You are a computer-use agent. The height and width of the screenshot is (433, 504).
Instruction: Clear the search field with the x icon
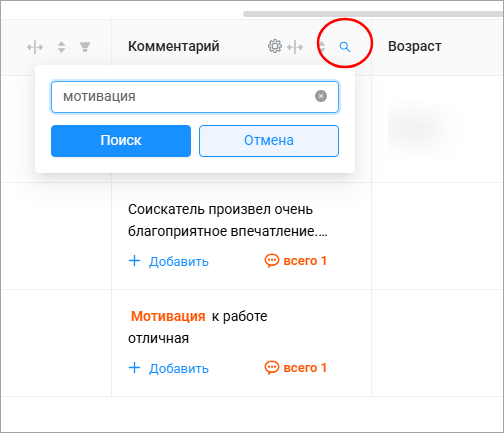pos(321,96)
